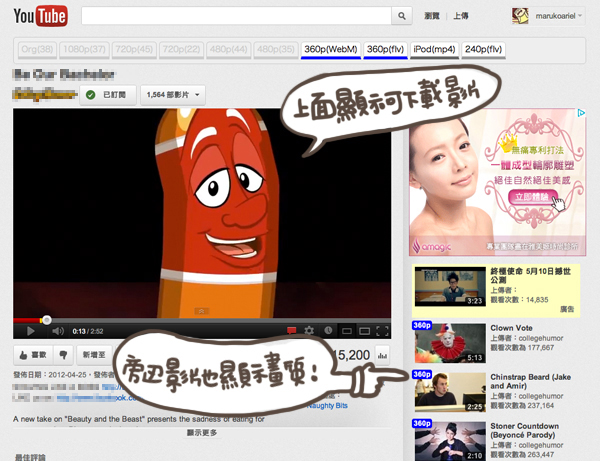Download the iPod(mp4) version
Viewport: 600px width, 461px height.
pos(434,50)
